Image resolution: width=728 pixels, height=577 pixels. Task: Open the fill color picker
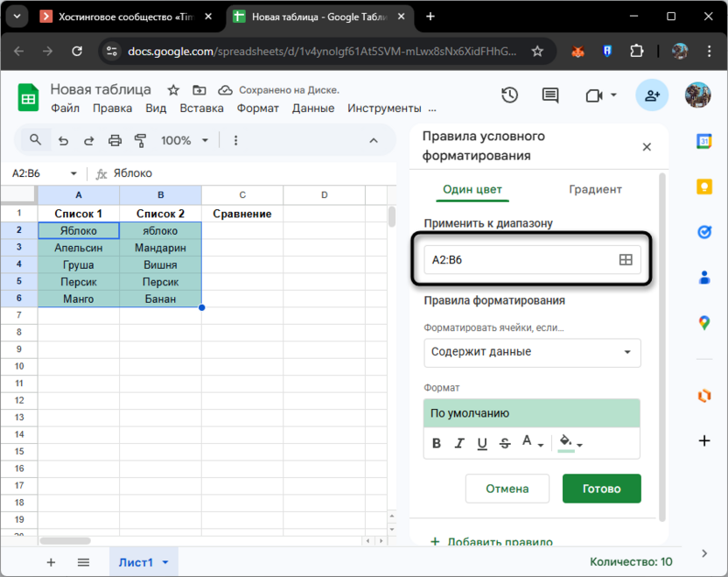coord(567,443)
